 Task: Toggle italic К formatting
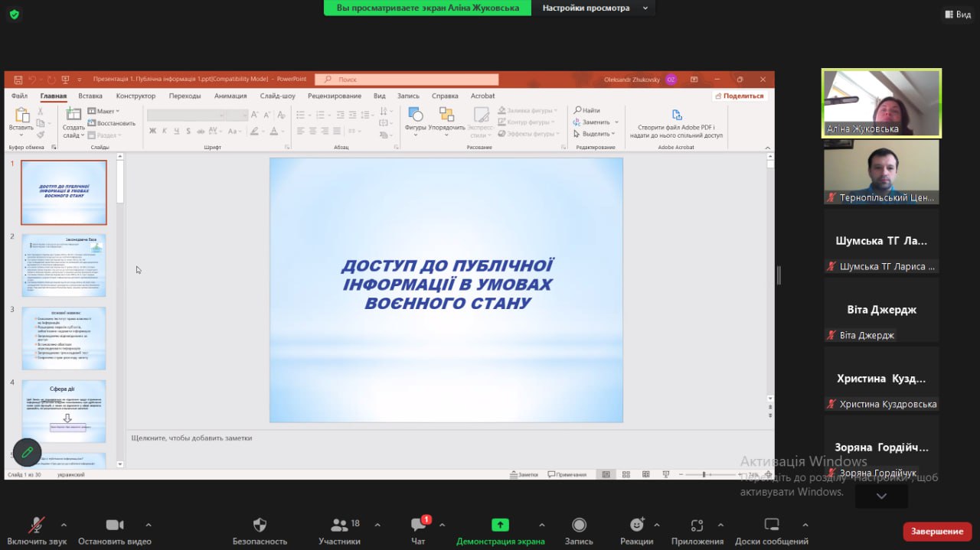pos(165,132)
